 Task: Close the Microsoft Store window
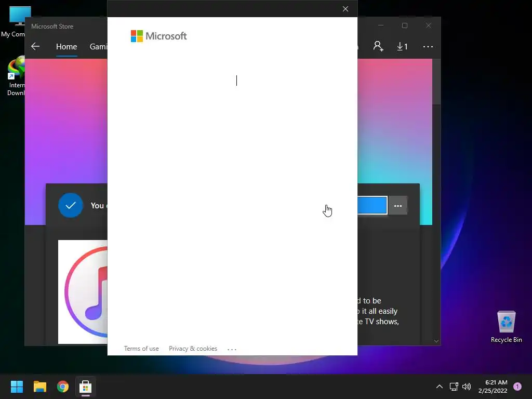429,26
